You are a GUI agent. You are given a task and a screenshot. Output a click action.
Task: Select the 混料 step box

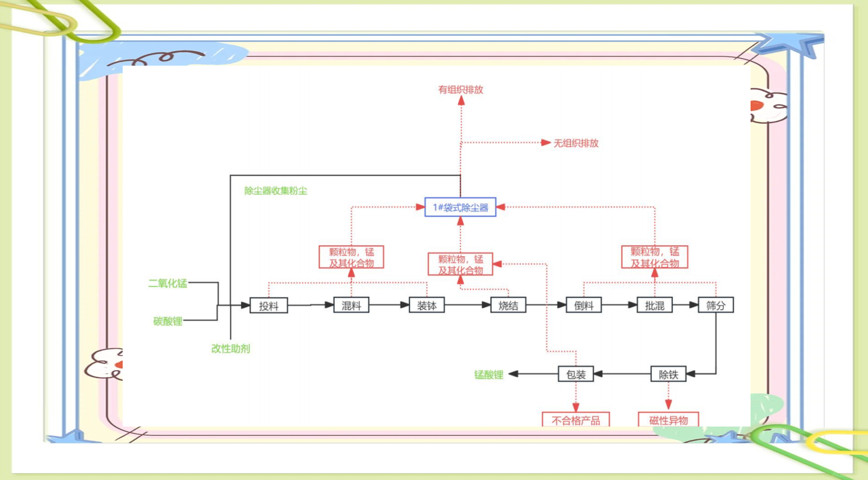tap(351, 306)
